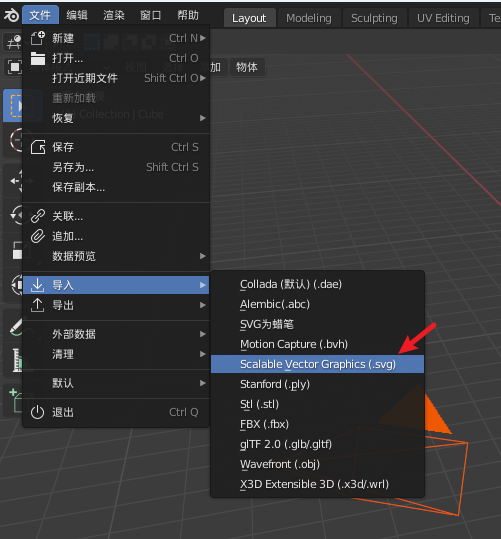
Task: Open the 渲染 menu
Action: 114,15
